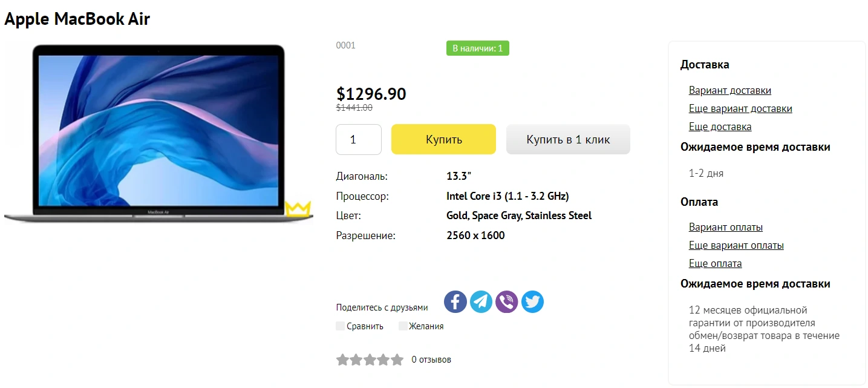This screenshot has width=868, height=388.
Task: Click the Купить в 1 клик button
Action: coord(568,139)
